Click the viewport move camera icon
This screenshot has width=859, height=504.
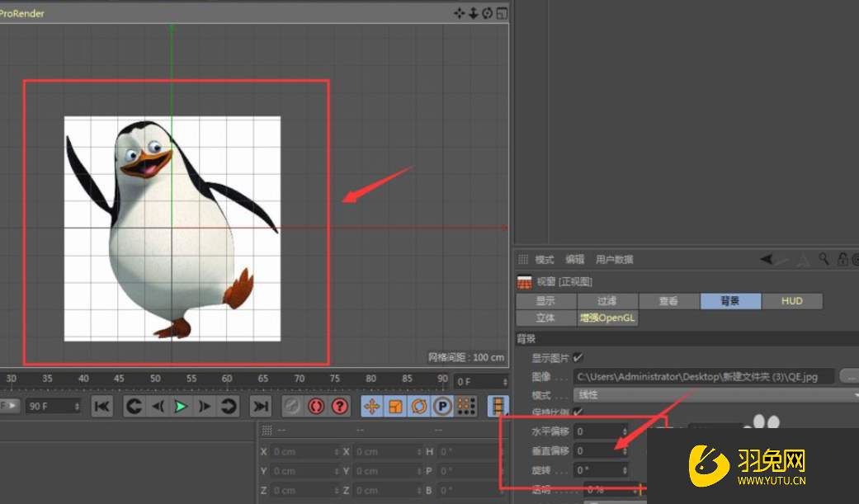459,13
